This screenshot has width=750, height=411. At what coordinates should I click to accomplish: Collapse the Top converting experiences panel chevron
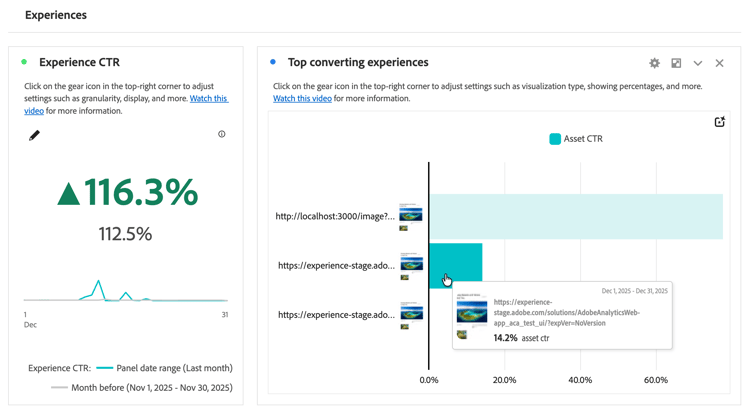tap(698, 63)
